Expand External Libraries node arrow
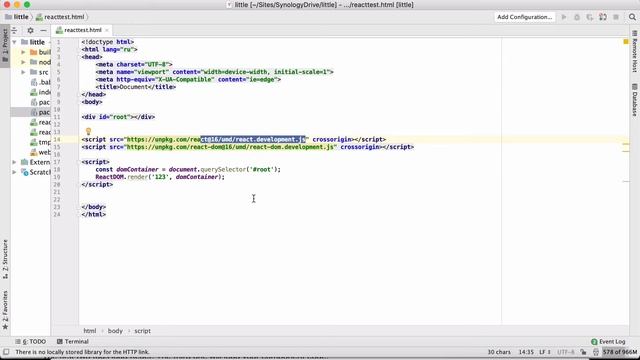The height and width of the screenshot is (360, 640). pyautogui.click(x=15, y=162)
